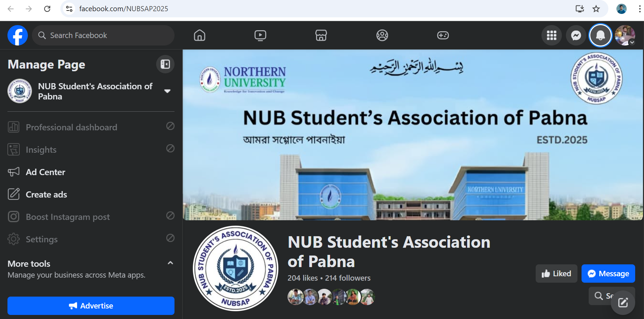
Task: View site information icon in address bar
Action: (69, 9)
